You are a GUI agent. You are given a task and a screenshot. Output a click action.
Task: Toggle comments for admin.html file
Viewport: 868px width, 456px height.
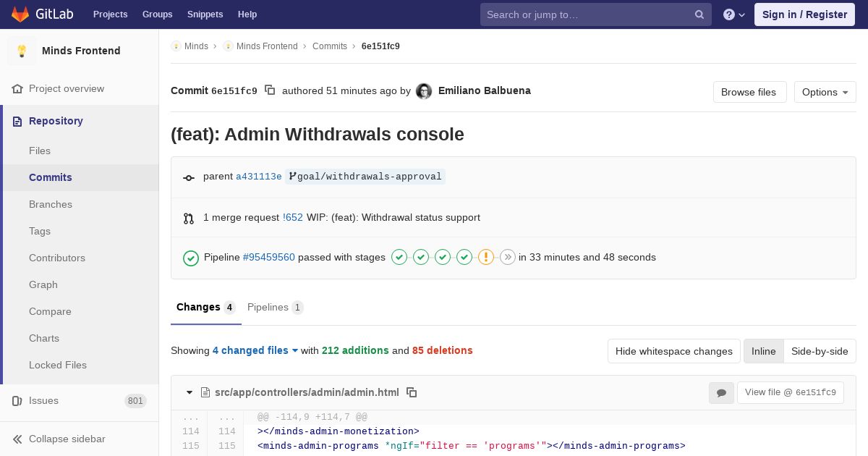pyautogui.click(x=721, y=392)
